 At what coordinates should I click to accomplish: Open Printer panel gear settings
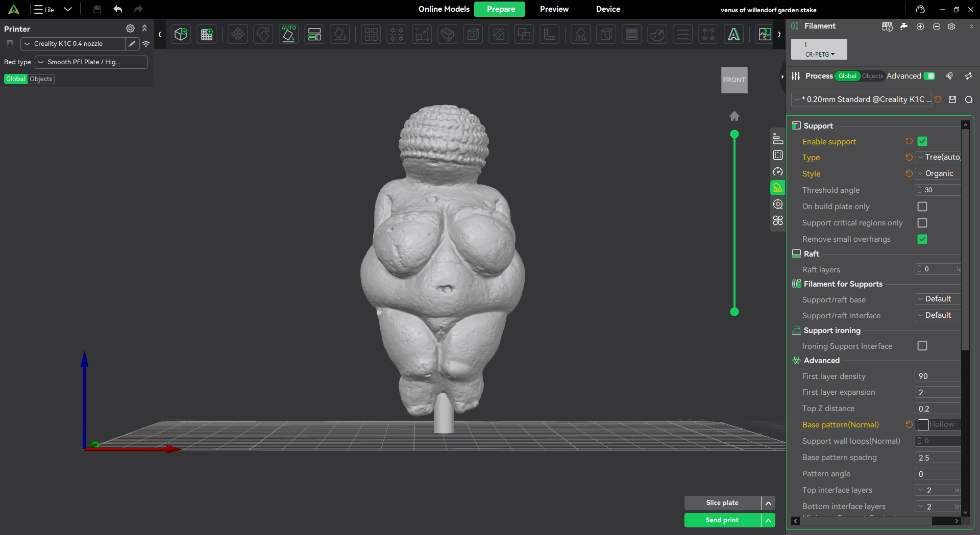(131, 29)
